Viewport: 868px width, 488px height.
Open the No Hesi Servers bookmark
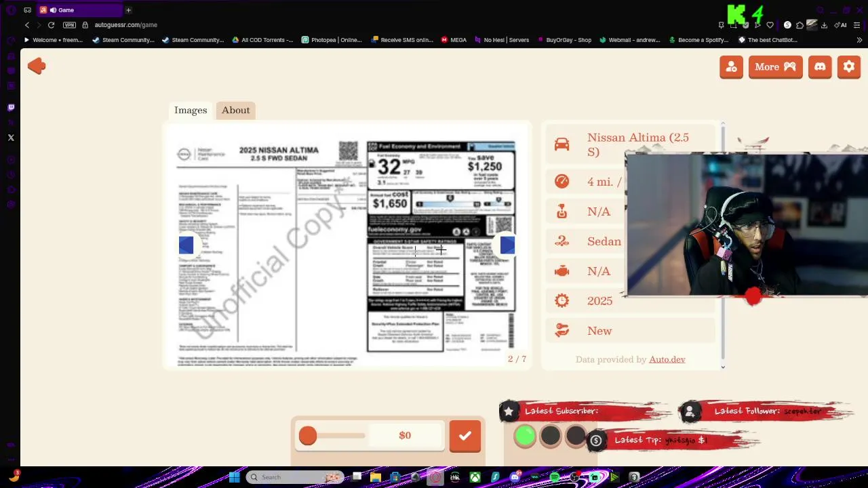pyautogui.click(x=502, y=40)
